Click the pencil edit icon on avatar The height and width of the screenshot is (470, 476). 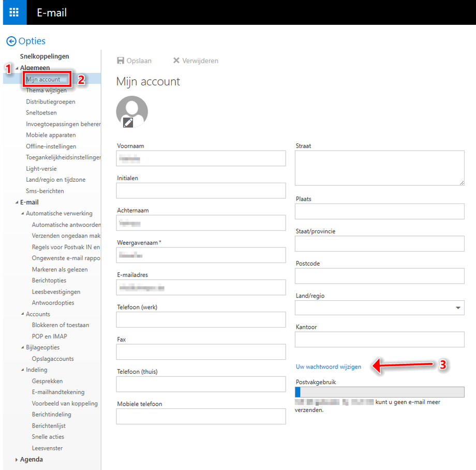[x=128, y=122]
